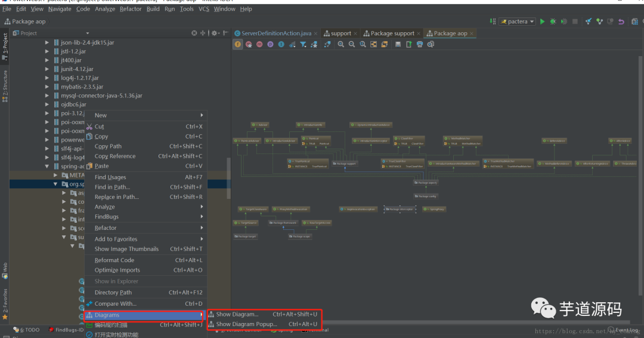Select jt400.jar in project tree
The height and width of the screenshot is (338, 644).
click(71, 60)
